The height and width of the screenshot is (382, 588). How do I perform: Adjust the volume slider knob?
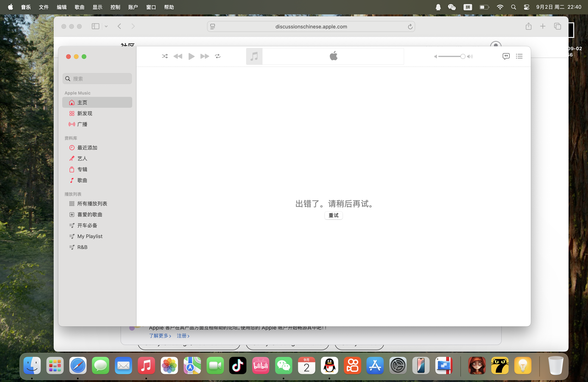(463, 57)
